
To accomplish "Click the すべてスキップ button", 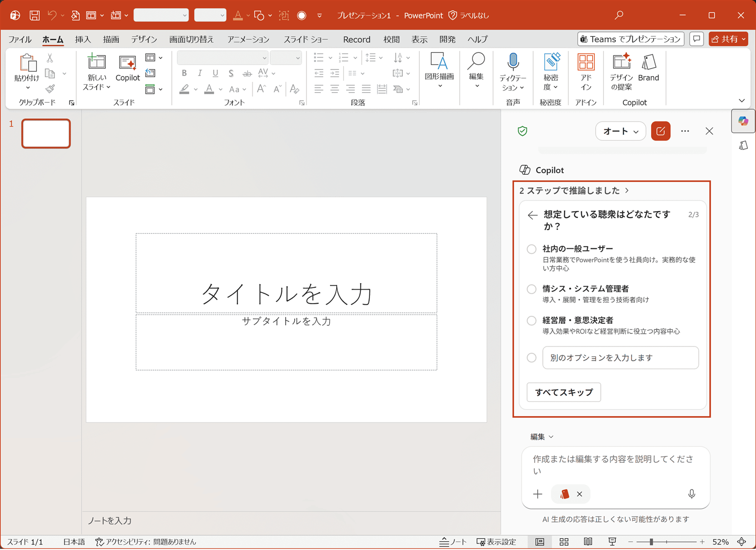I will [564, 392].
